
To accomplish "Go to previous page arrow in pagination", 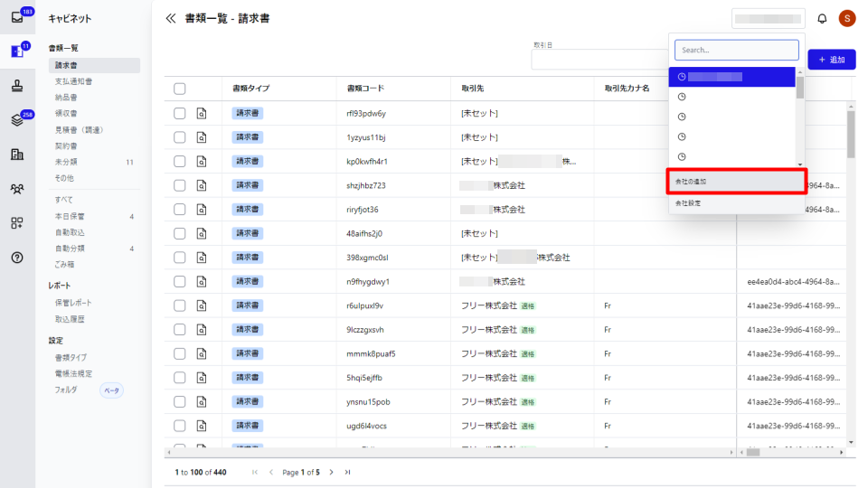I will [270, 472].
